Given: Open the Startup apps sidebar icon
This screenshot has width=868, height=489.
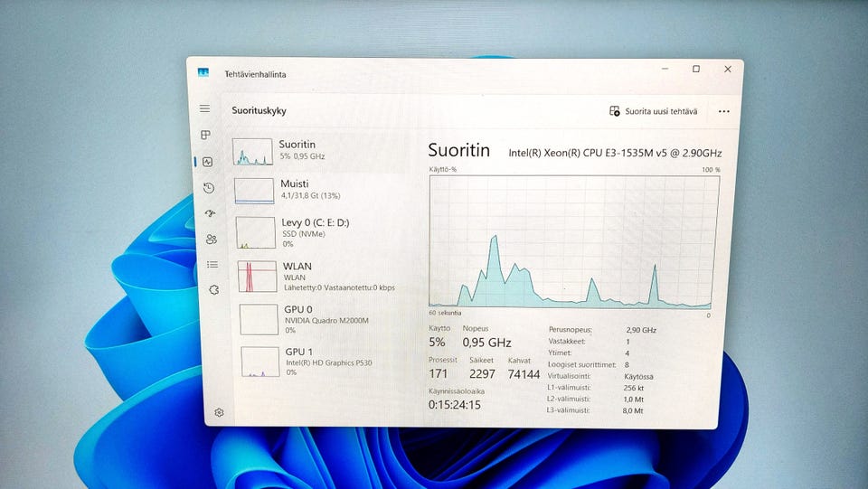Looking at the screenshot, I should [210, 213].
